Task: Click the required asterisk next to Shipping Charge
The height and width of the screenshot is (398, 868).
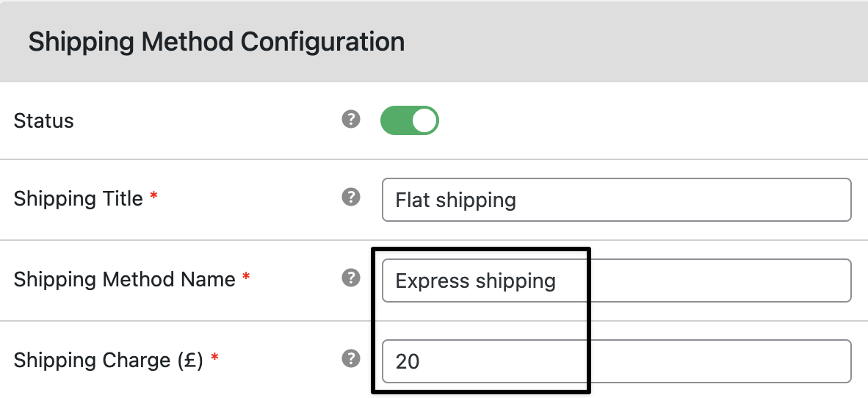Action: (x=214, y=356)
